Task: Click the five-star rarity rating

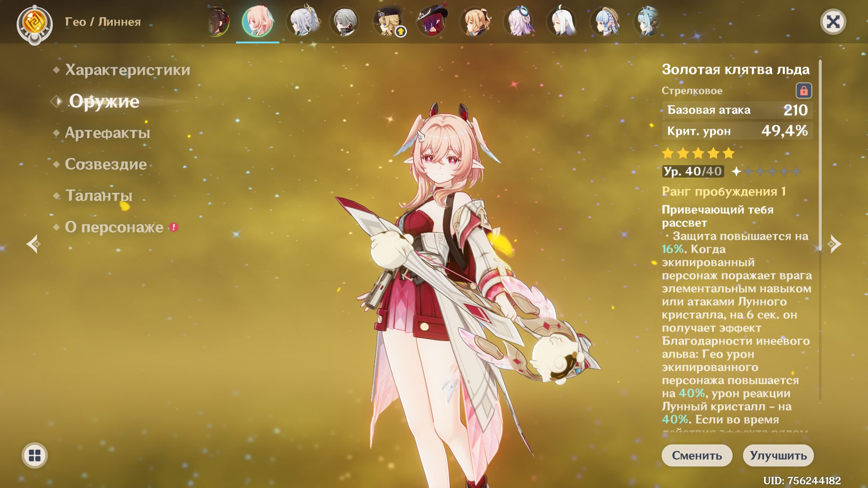Action: click(698, 153)
